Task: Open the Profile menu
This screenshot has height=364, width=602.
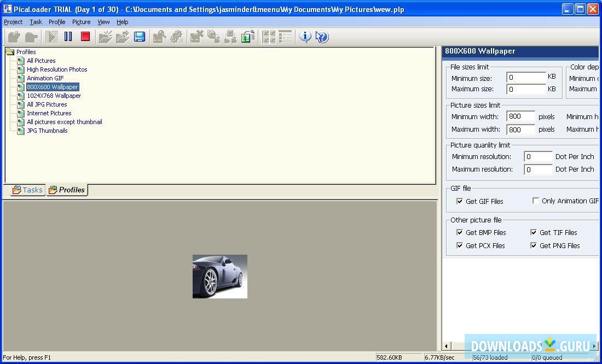Action: pos(57,22)
